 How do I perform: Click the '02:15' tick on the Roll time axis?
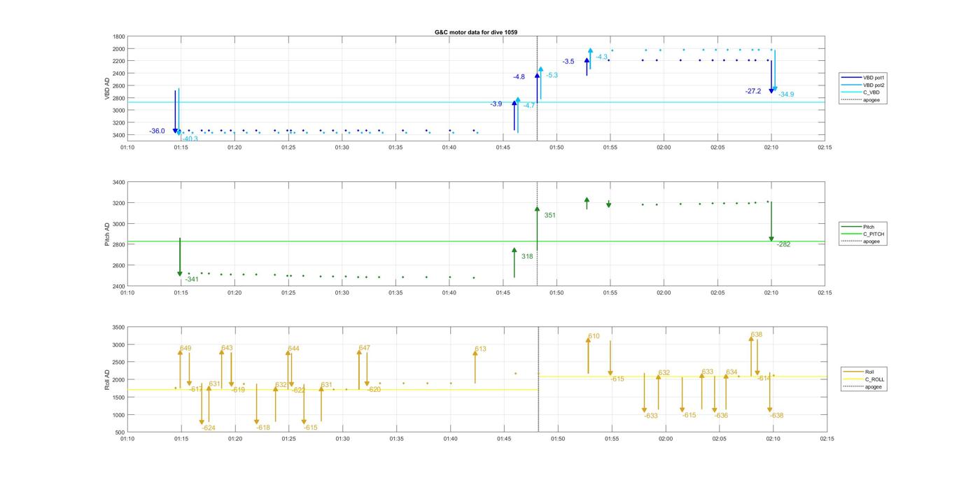(827, 439)
